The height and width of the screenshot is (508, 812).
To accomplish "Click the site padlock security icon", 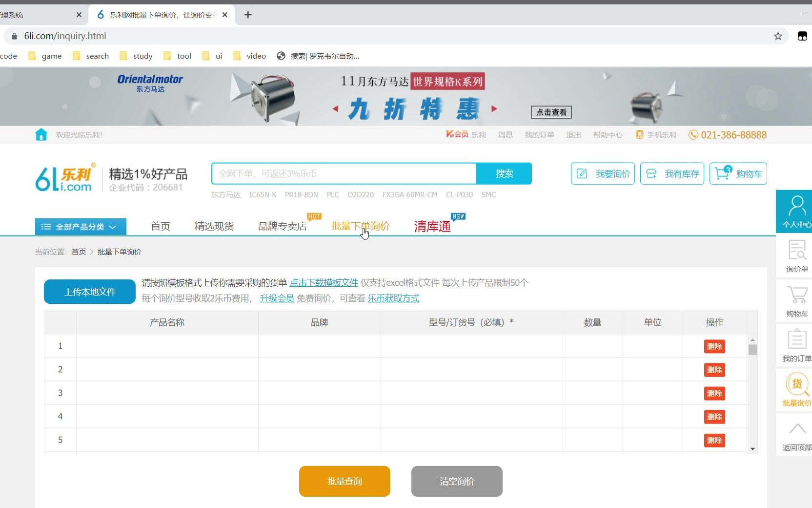I will pos(14,36).
